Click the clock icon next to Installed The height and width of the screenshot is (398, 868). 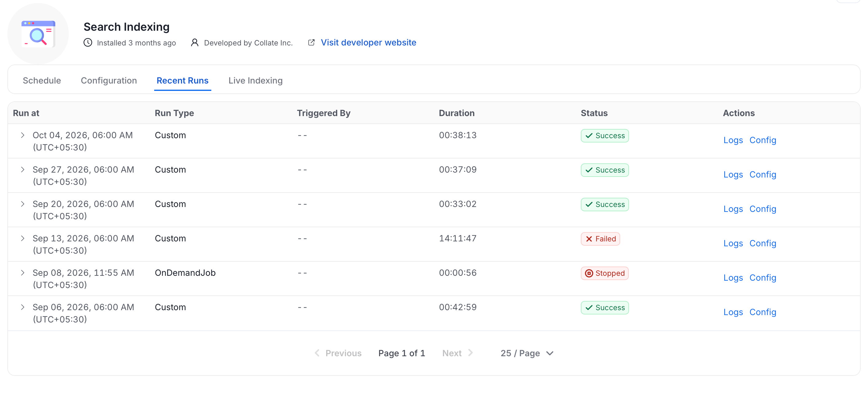point(88,42)
